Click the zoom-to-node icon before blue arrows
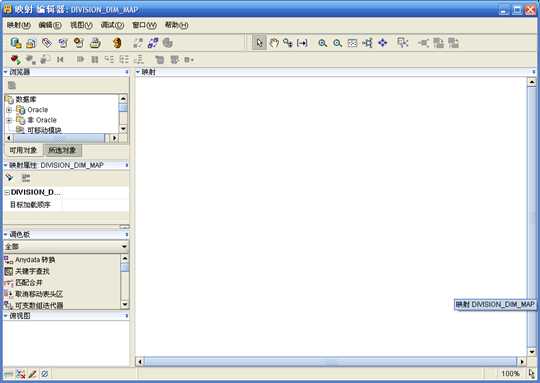540x383 pixels. [367, 43]
